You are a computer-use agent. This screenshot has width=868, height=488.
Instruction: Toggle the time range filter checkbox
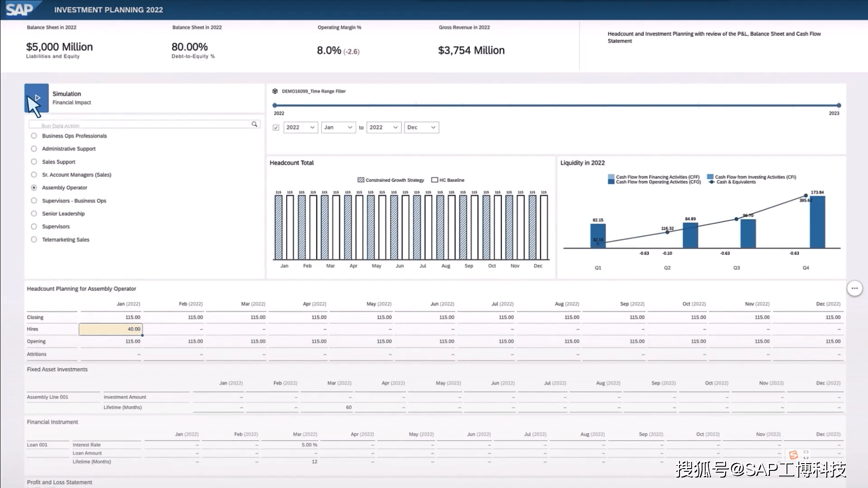(276, 127)
